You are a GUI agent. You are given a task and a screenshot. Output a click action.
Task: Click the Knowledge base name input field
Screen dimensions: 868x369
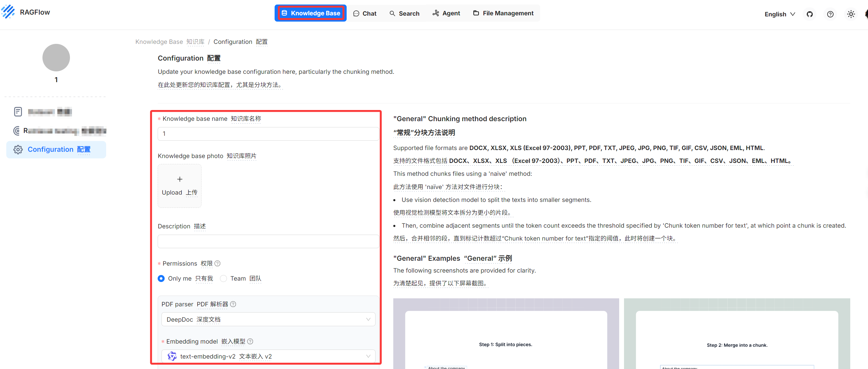[x=268, y=134]
